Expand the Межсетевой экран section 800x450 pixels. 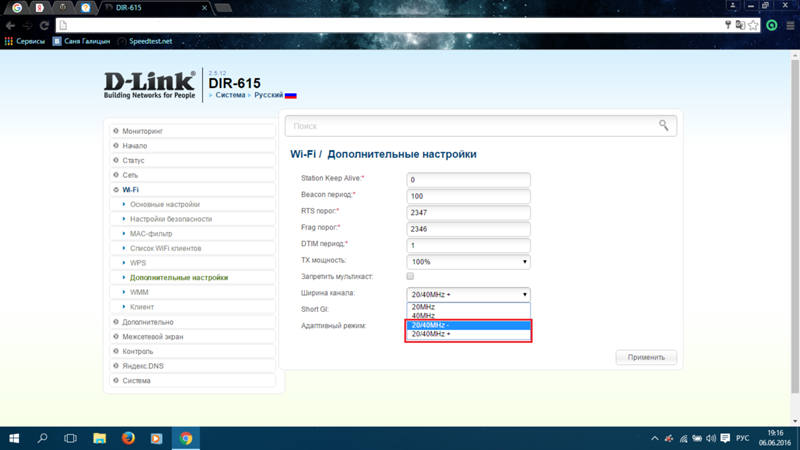click(x=192, y=337)
